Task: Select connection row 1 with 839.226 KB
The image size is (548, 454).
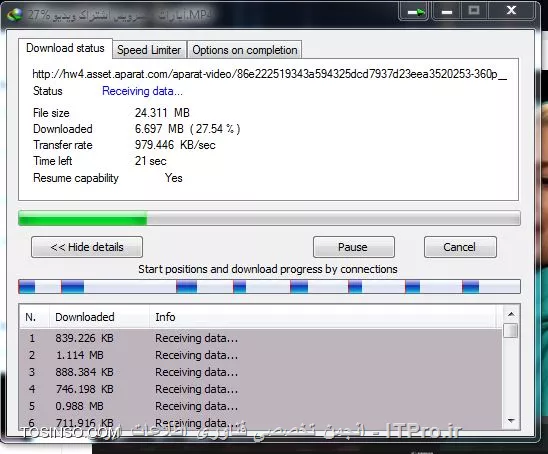Action: tap(261, 338)
